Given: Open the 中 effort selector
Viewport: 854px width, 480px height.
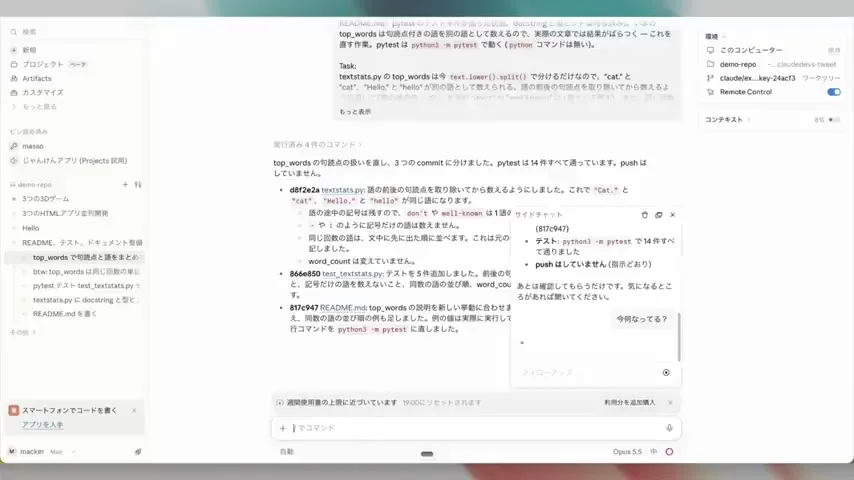Looking at the screenshot, I should (654, 452).
